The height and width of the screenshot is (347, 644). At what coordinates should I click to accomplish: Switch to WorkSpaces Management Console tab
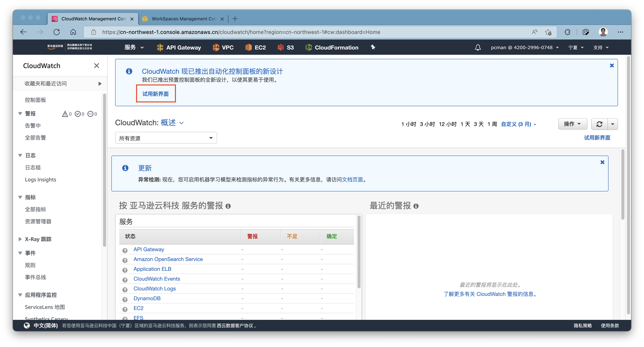[x=183, y=19]
